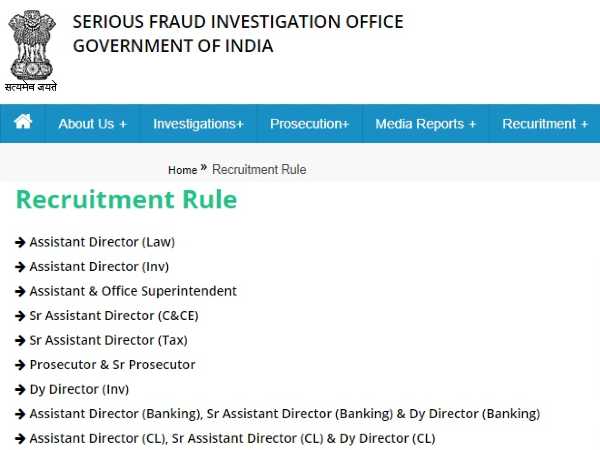Go to Home via breadcrumb link
Viewport: 600px width, 450px height.
tap(182, 170)
